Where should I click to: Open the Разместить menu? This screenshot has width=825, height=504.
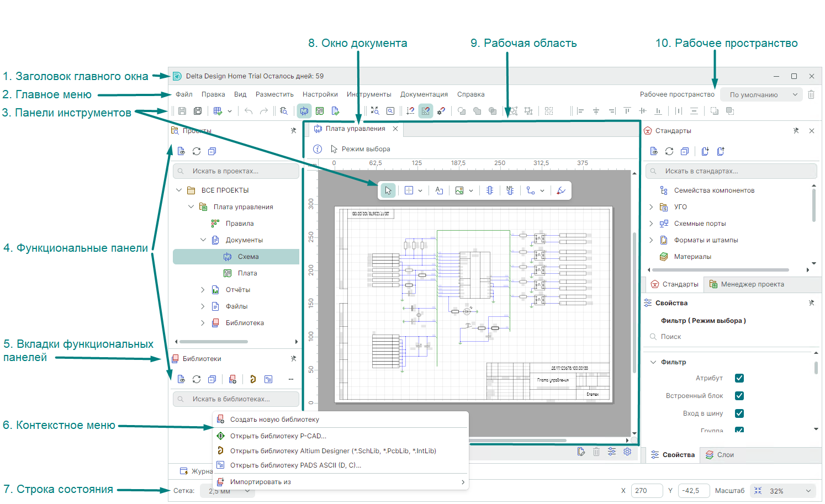point(274,94)
